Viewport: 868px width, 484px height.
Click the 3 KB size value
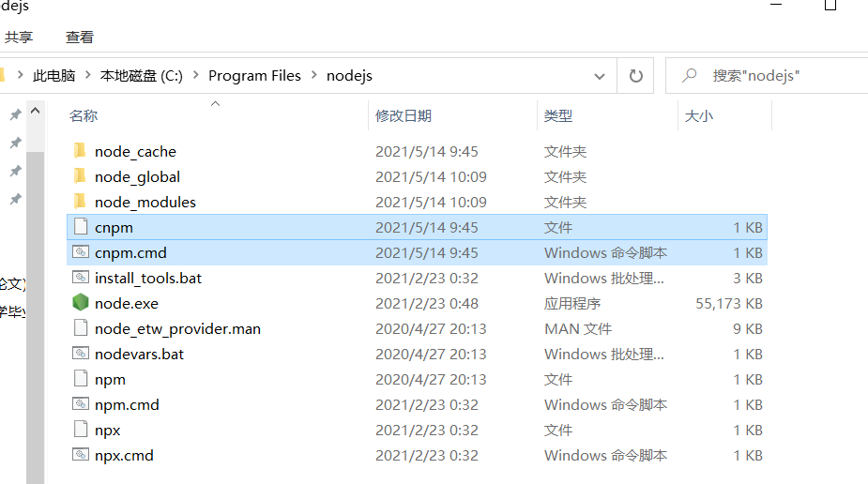[748, 279]
